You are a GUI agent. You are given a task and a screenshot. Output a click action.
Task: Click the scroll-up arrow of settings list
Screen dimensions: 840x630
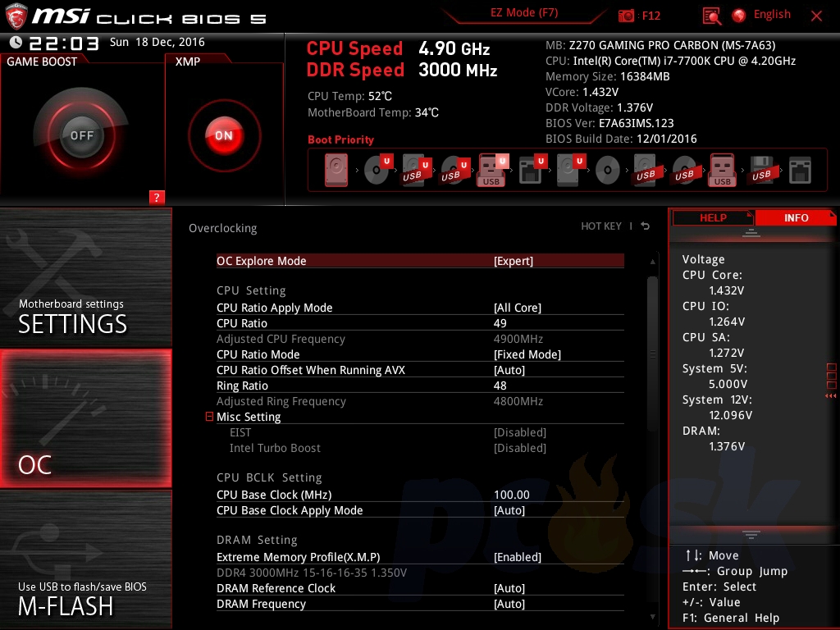tap(652, 262)
